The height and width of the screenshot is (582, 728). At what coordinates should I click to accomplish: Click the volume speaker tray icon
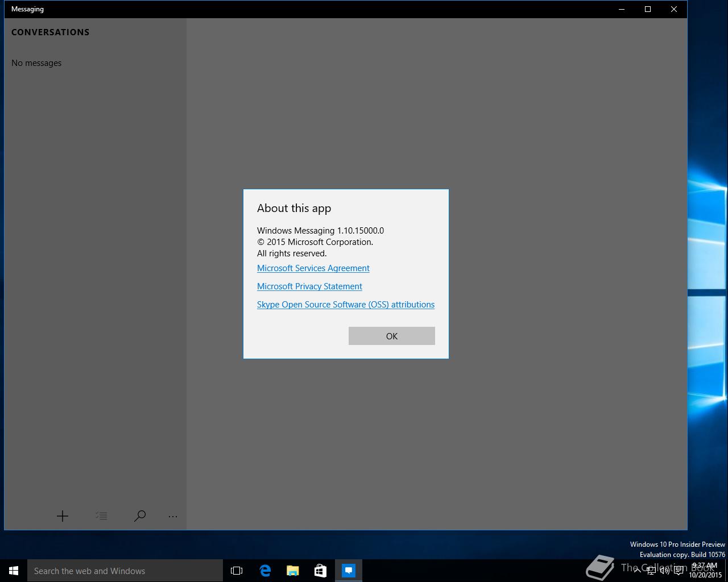tap(665, 571)
